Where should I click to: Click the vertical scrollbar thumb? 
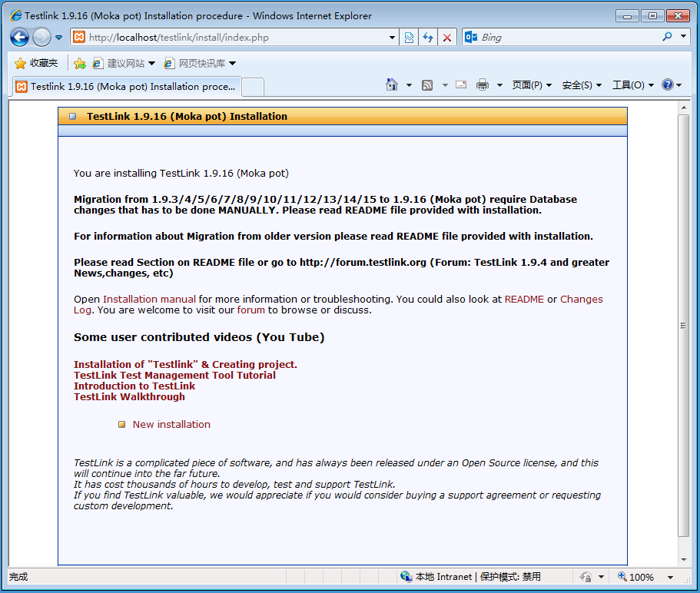[684, 326]
